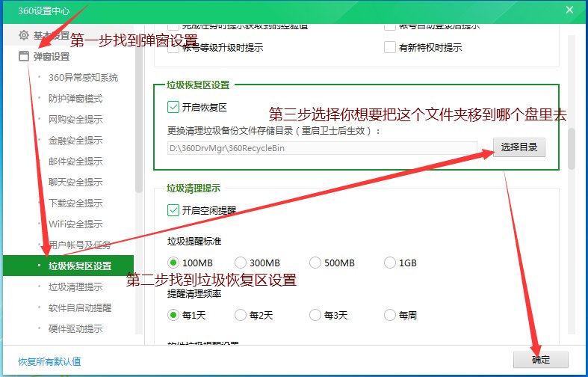
Task: Select 防护弹窗模式 in sidebar
Action: 75,99
